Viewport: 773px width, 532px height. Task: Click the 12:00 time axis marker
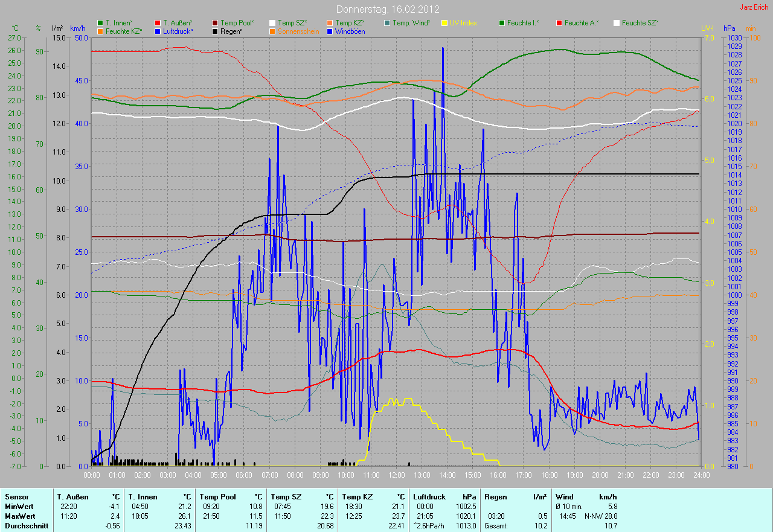(397, 475)
